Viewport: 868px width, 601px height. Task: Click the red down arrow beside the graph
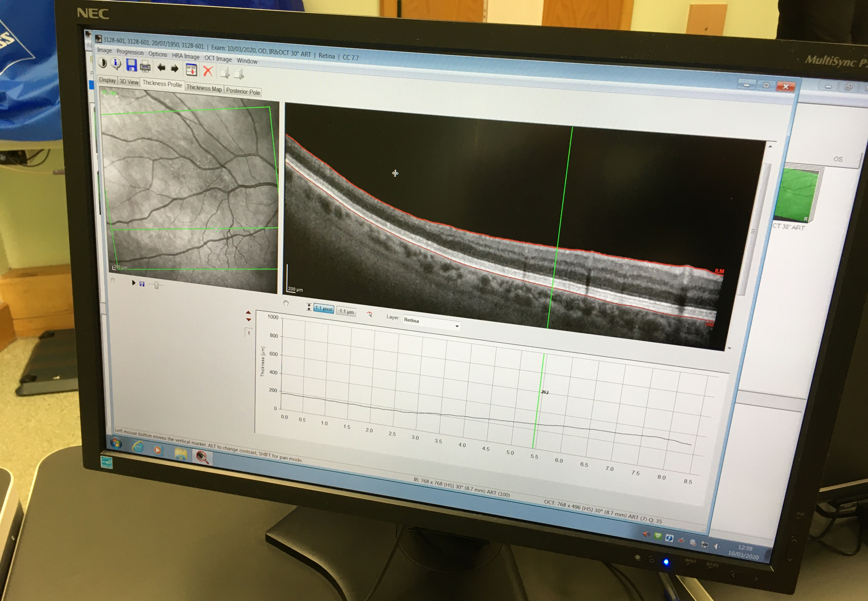click(x=248, y=319)
